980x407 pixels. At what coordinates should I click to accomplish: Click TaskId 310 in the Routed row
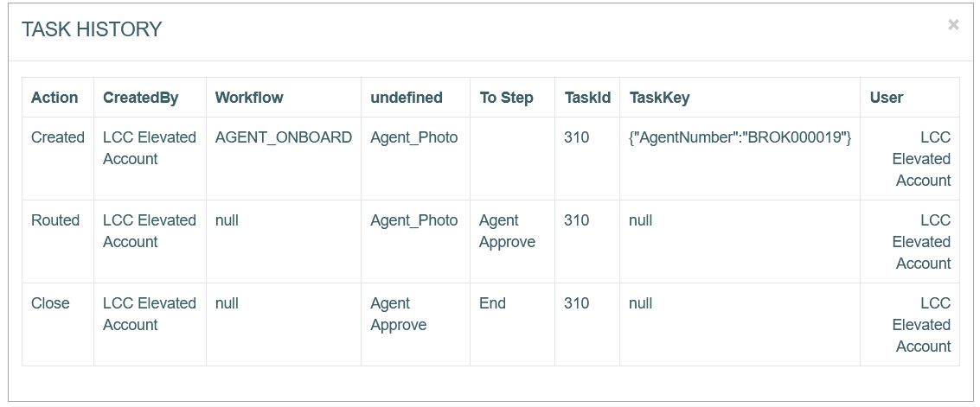point(576,220)
